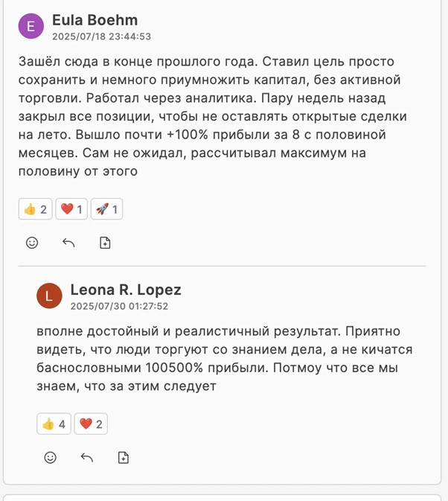Click timestamp 2025/07/18 23:44:53
The image size is (448, 501).
click(101, 36)
